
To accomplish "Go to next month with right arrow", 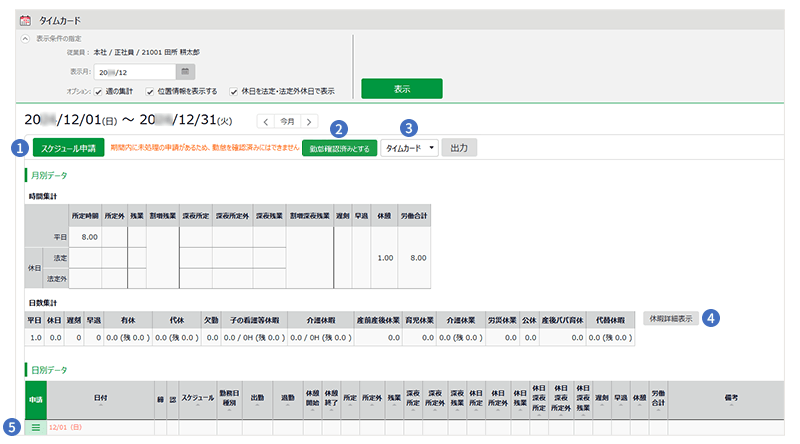I will (310, 121).
